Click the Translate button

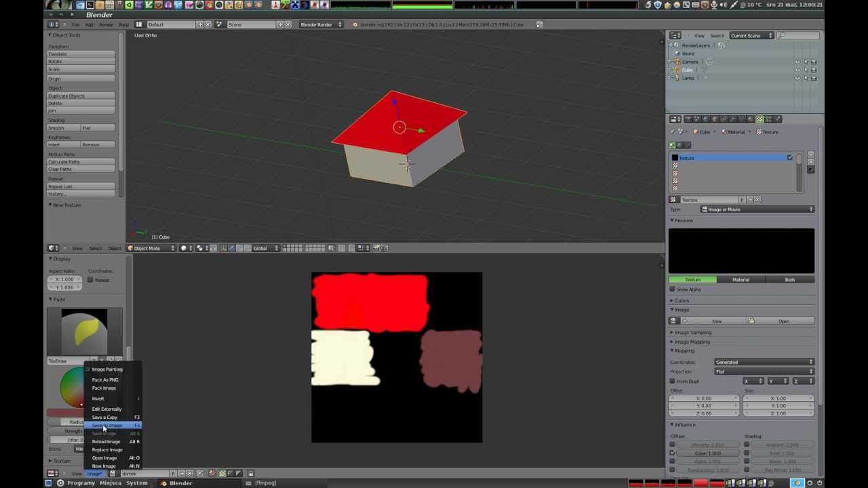[81, 54]
